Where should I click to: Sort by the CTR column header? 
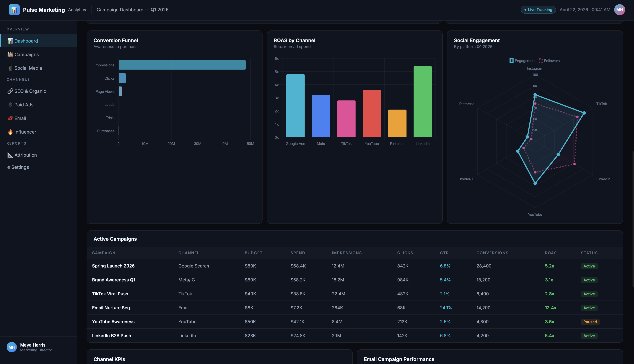pos(444,253)
